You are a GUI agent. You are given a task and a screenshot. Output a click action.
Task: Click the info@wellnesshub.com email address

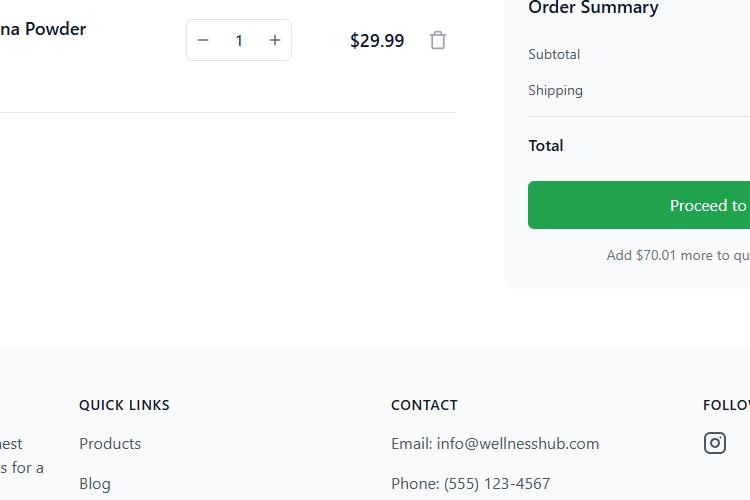(518, 444)
